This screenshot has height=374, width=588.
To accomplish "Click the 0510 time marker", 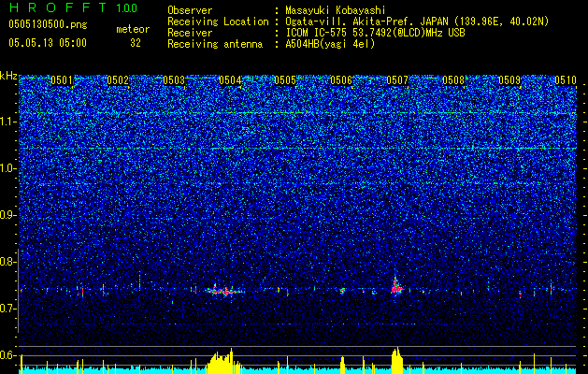I will pyautogui.click(x=566, y=80).
